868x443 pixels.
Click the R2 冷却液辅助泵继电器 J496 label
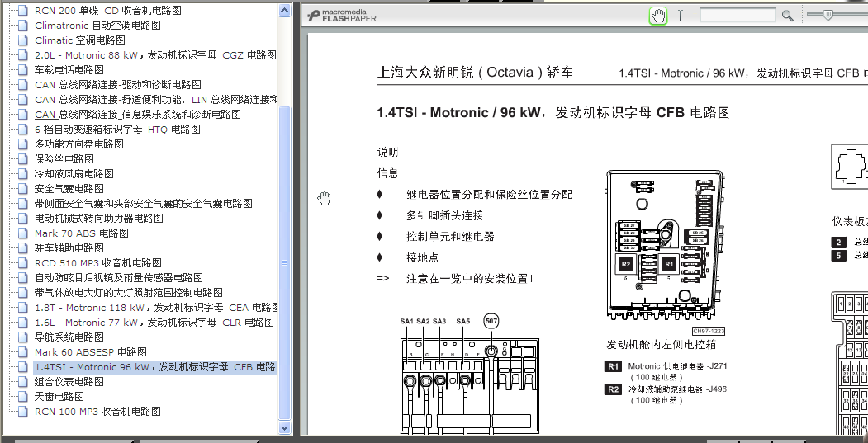(x=666, y=394)
